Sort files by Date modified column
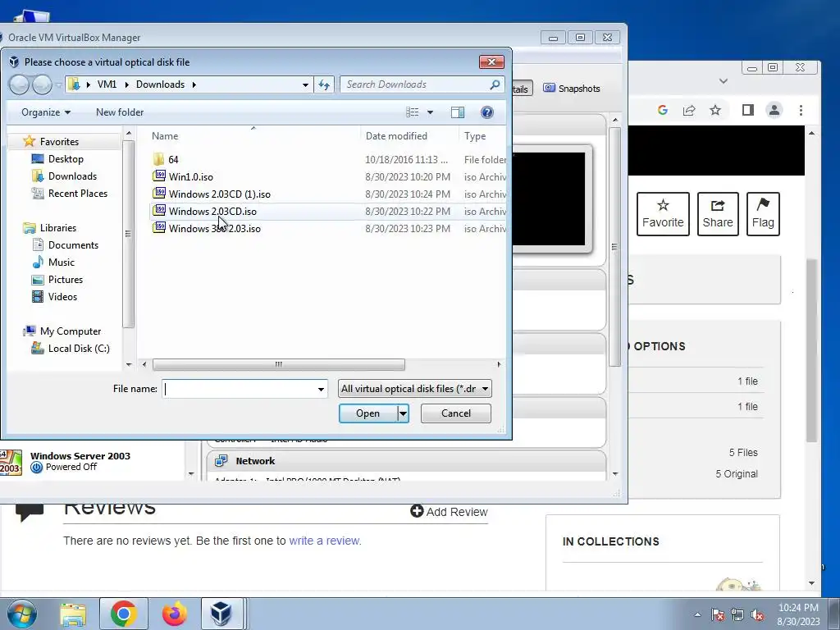The width and height of the screenshot is (840, 630). tap(410, 136)
